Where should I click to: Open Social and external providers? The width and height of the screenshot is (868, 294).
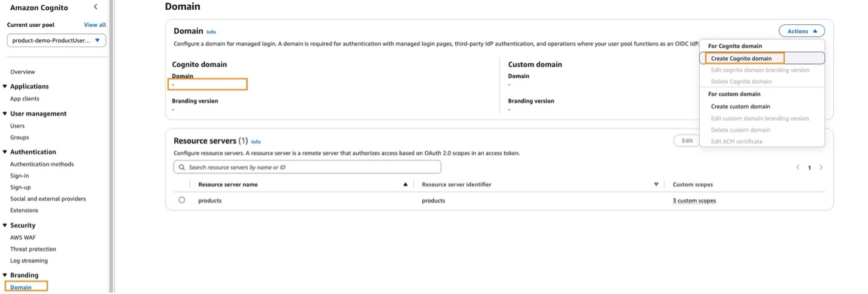48,198
